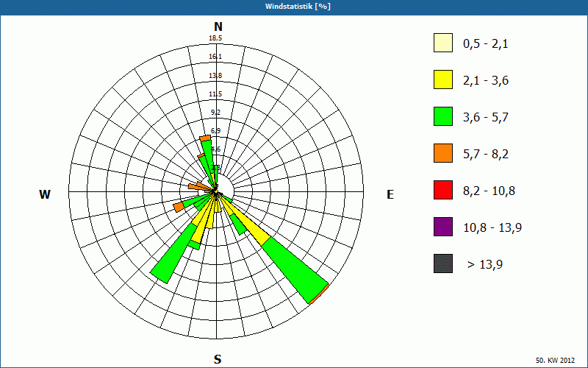Click the legend label '5,7 - 8,2'

click(486, 155)
